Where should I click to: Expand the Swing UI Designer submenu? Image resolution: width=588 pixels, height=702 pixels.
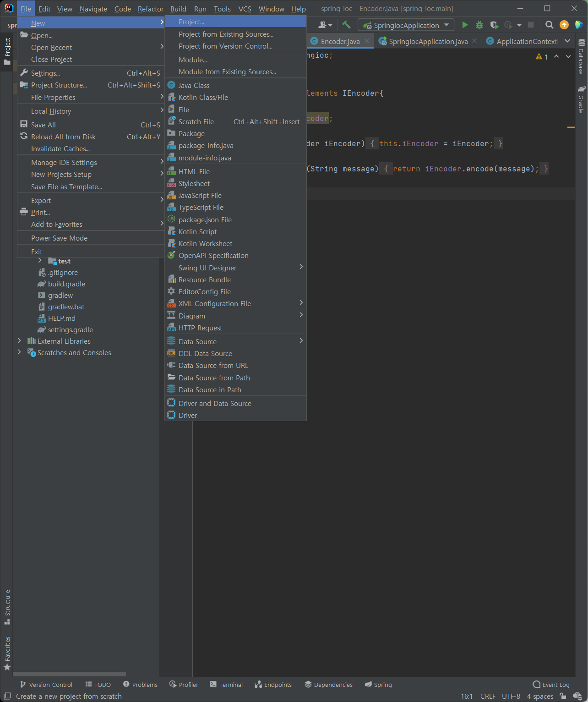235,268
